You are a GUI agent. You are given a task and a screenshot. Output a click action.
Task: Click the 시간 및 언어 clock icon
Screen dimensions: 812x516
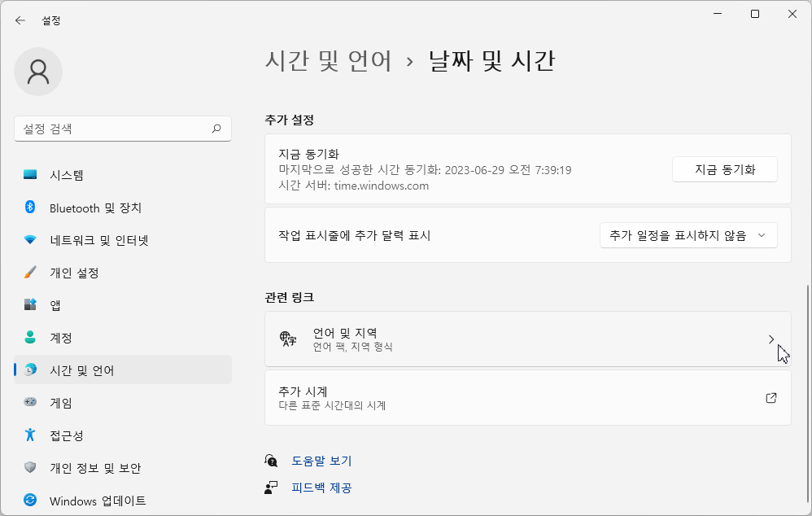pos(30,370)
